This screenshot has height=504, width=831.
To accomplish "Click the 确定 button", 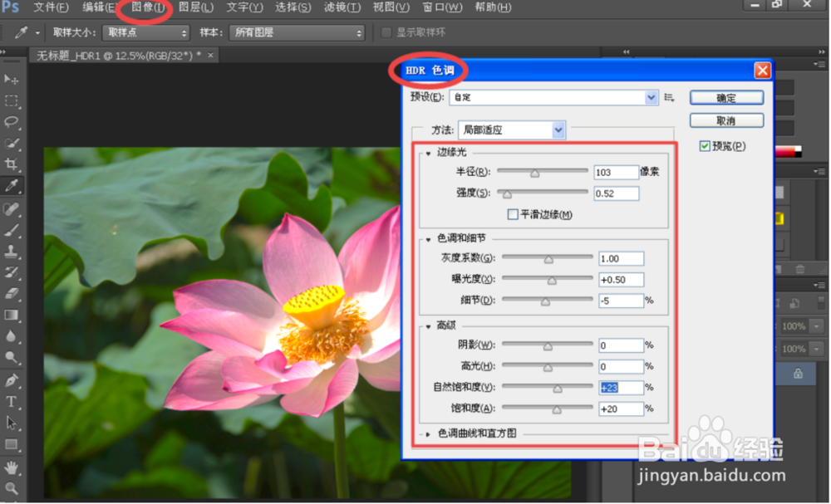I will pos(726,98).
